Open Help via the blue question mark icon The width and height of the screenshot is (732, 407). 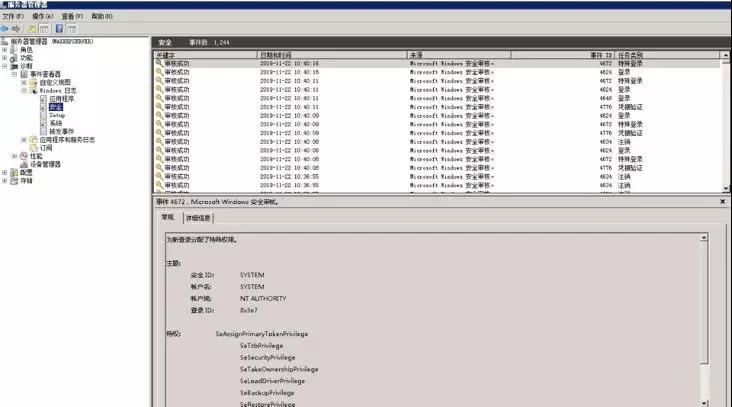pos(59,29)
